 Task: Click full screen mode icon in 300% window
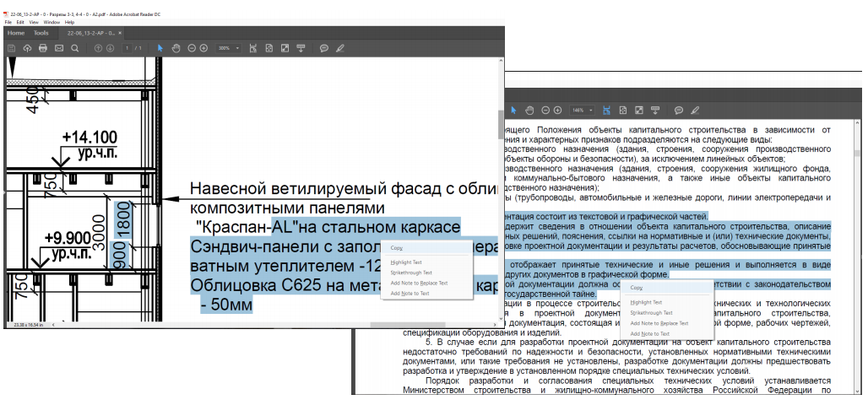click(285, 48)
